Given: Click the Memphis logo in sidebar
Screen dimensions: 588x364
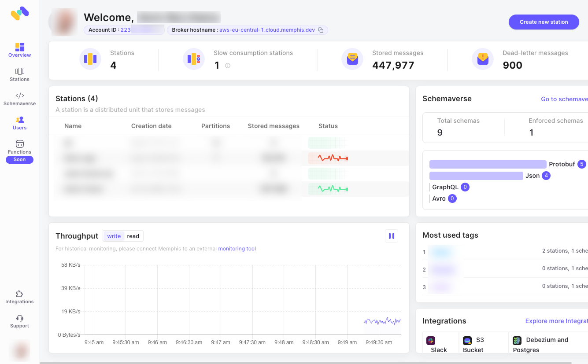Looking at the screenshot, I should (x=20, y=13).
